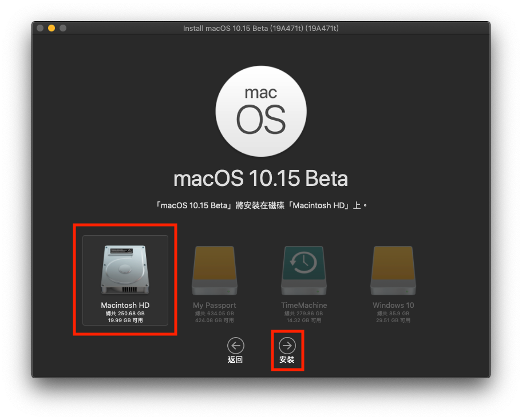Click the macOS logo circle
This screenshot has width=522, height=420.
pos(261,111)
